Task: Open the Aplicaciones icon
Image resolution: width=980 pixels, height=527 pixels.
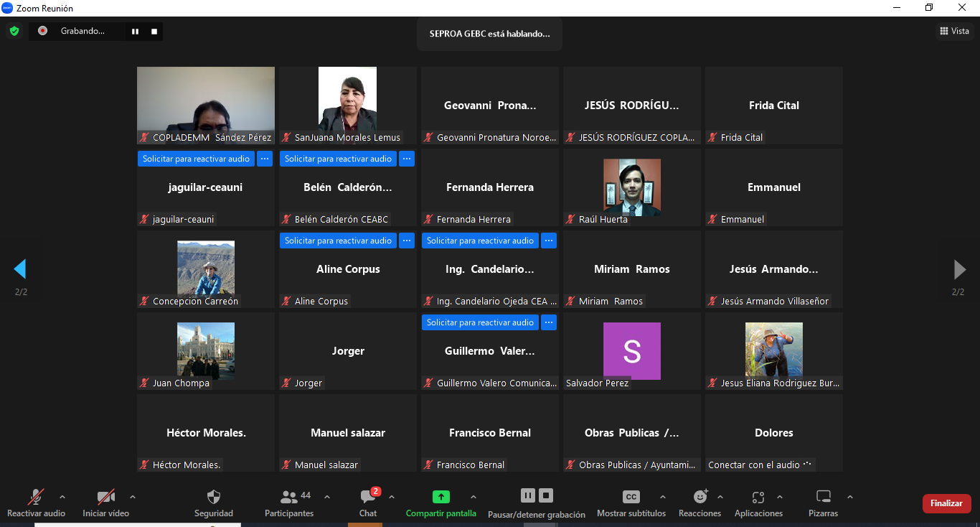Action: (x=758, y=497)
